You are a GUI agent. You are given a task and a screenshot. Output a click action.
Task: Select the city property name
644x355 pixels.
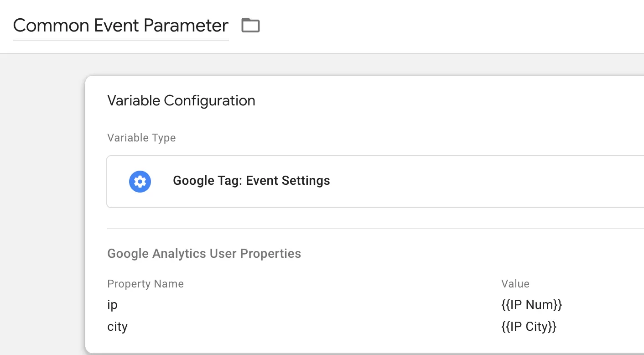(x=117, y=327)
